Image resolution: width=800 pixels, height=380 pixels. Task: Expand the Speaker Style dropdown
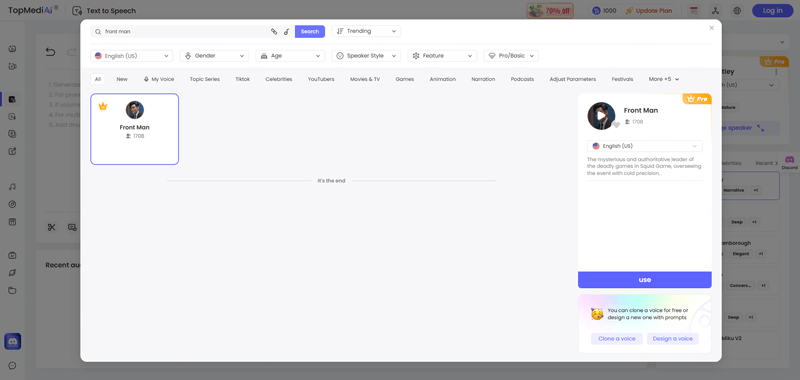[x=366, y=56]
